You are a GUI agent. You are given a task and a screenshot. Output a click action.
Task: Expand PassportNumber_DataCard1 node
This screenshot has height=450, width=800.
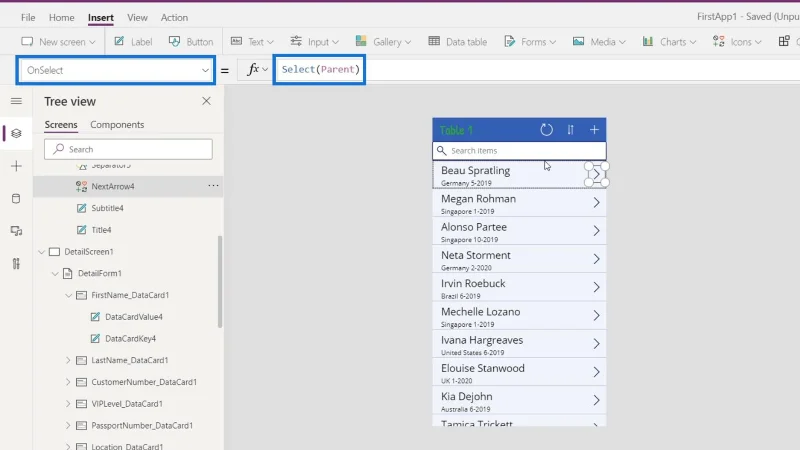point(68,426)
